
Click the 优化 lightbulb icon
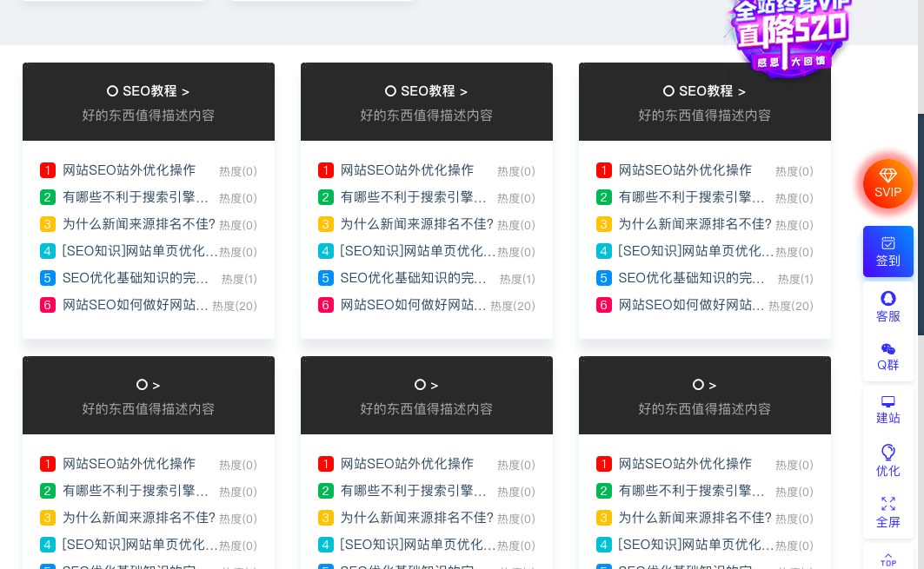tap(887, 460)
